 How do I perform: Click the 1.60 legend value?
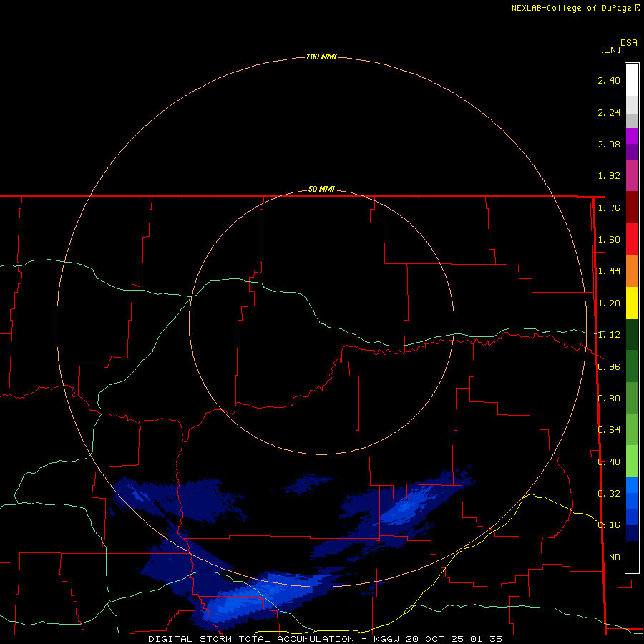click(x=609, y=240)
